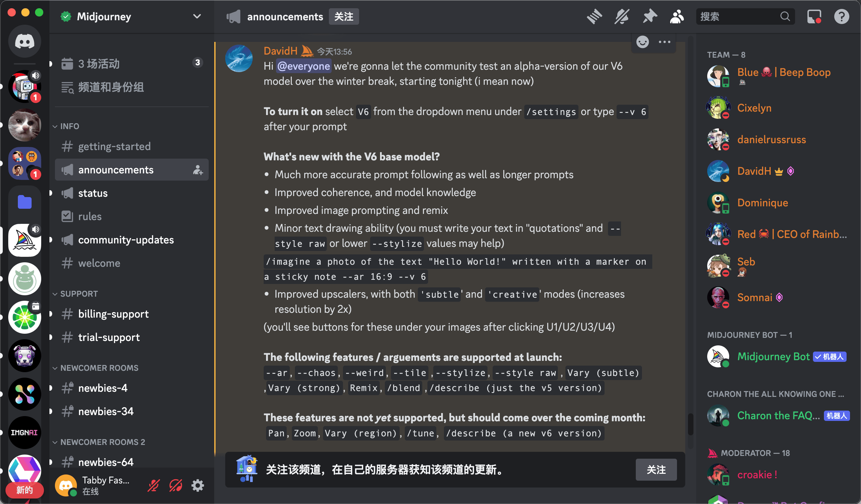Open 频道和身份组 channels and roles
Screen dimensions: 861x504
(x=132, y=87)
